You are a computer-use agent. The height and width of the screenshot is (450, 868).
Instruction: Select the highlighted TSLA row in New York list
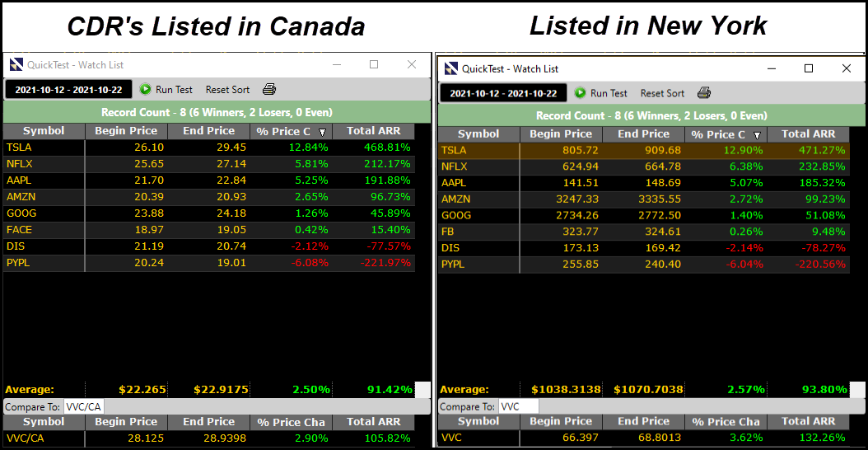pos(644,151)
